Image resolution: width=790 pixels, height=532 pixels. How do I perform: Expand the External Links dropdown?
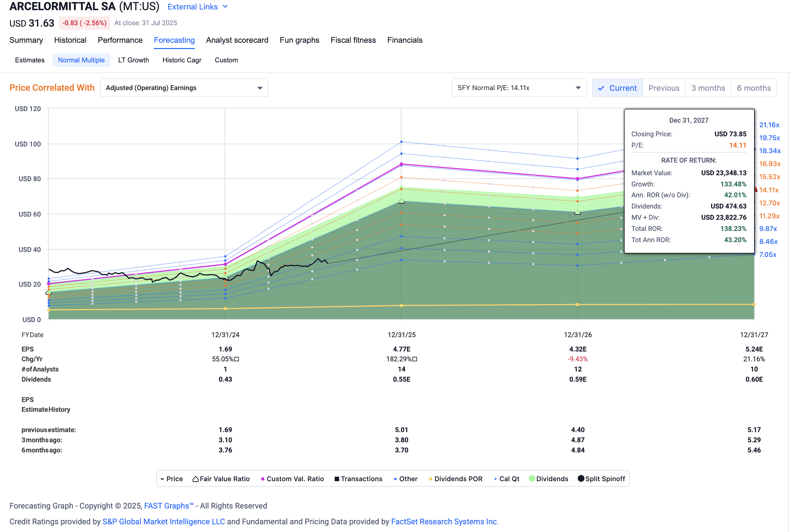coord(198,7)
